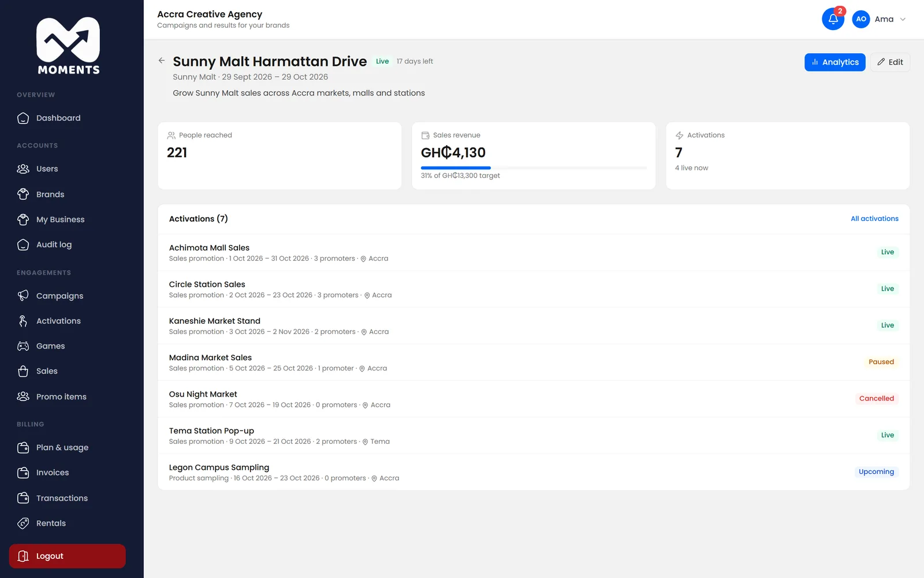Open Circle Station Sales activation
The image size is (924, 578).
(x=534, y=289)
